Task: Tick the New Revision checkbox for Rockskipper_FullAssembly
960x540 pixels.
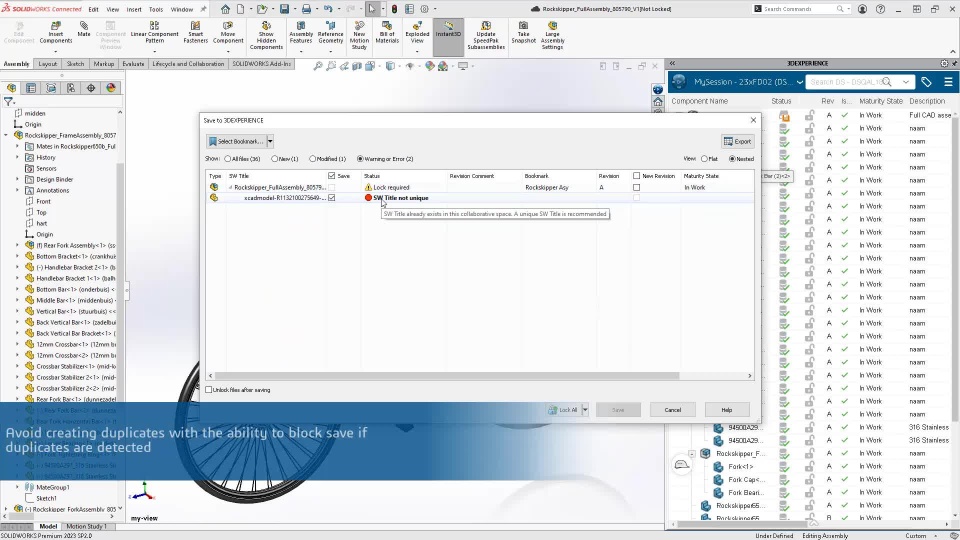Action: 637,187
